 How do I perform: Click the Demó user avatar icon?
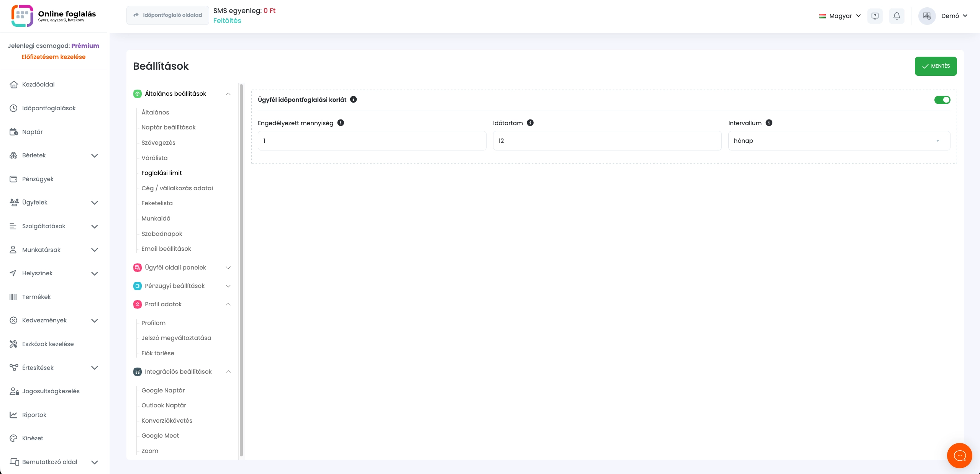click(x=927, y=16)
